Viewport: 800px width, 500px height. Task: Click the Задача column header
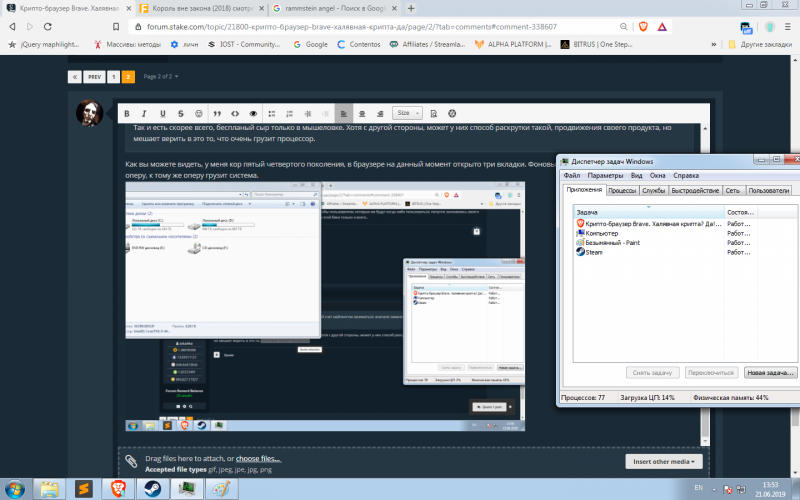coord(648,212)
